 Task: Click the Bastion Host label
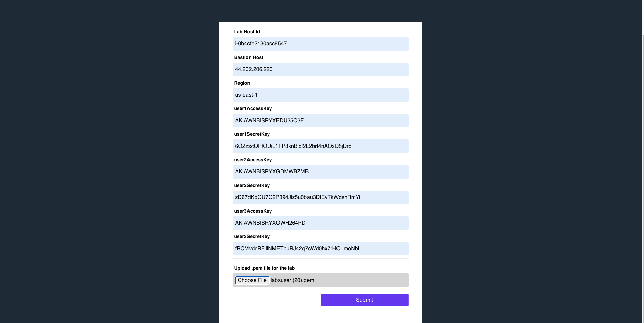pos(248,57)
